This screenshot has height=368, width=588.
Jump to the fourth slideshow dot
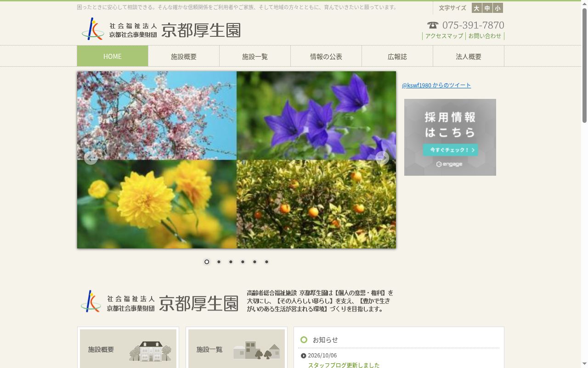coord(243,262)
